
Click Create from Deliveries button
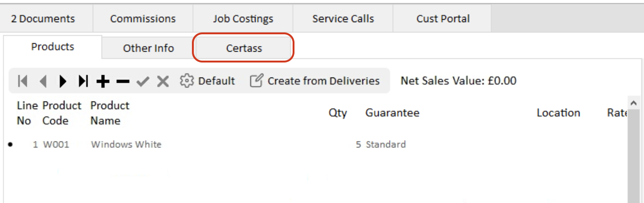[x=314, y=81]
